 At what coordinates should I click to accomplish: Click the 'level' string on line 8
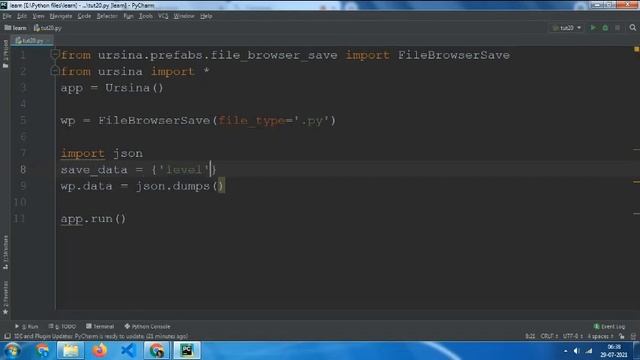point(184,170)
